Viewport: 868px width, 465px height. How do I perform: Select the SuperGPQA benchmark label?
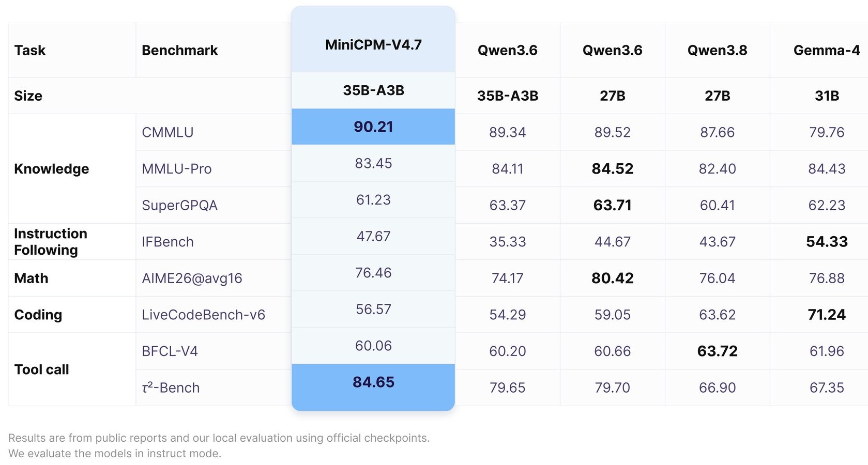pyautogui.click(x=179, y=205)
